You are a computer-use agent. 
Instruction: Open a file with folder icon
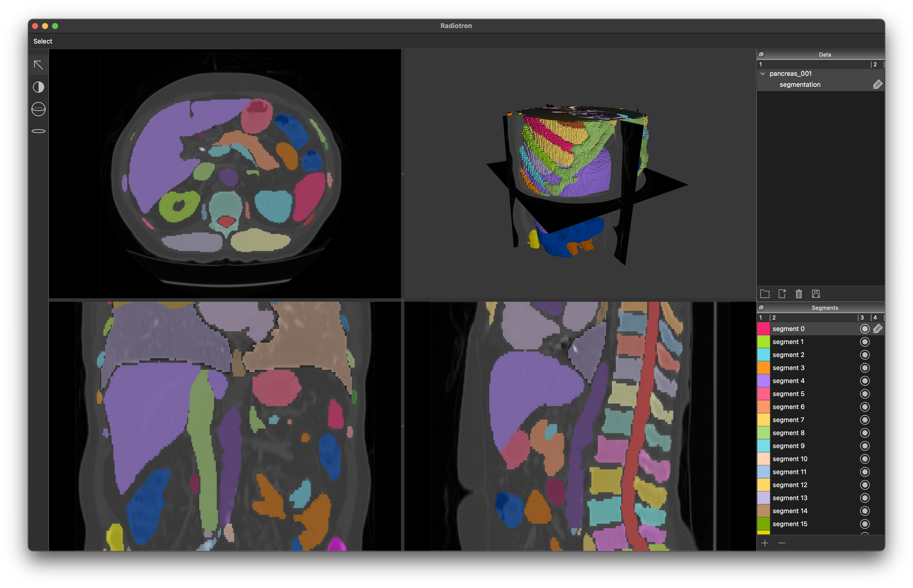tap(764, 293)
